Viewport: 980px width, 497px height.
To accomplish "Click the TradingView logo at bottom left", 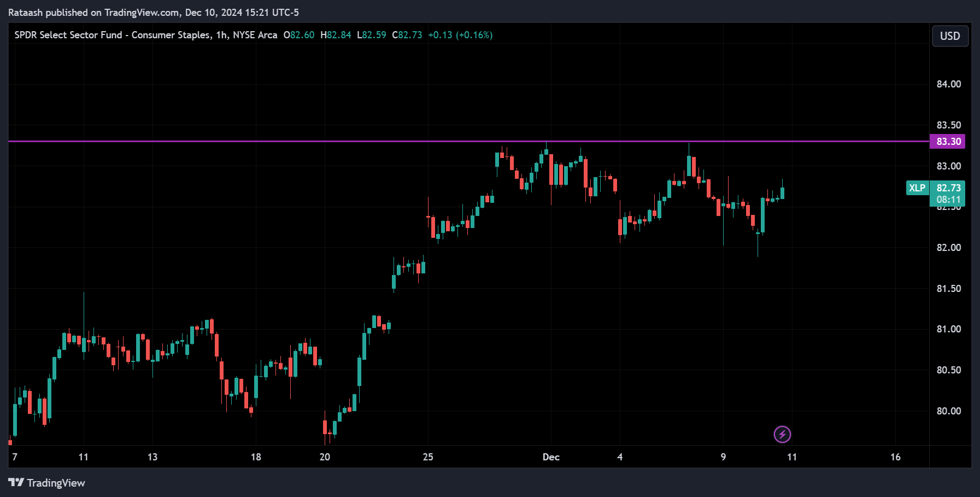I will click(47, 483).
